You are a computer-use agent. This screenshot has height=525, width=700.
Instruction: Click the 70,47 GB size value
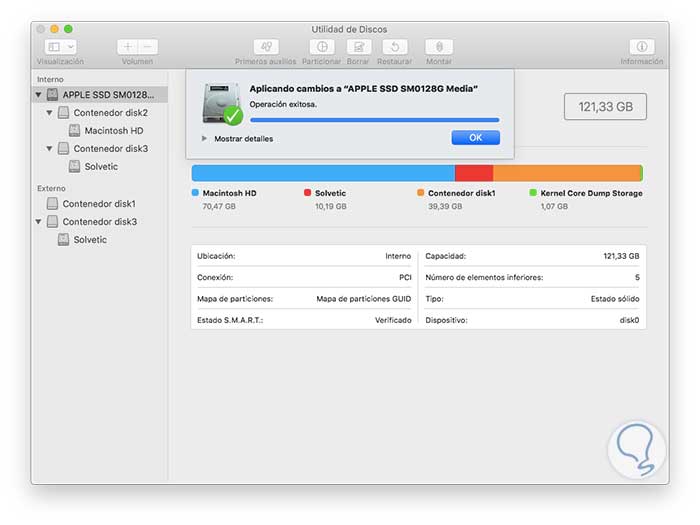click(219, 206)
